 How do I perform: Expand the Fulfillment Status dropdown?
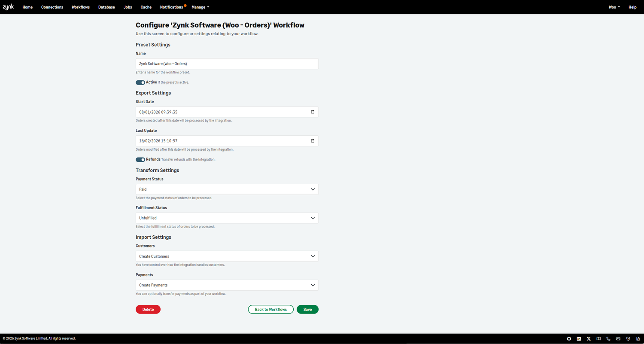(x=227, y=218)
